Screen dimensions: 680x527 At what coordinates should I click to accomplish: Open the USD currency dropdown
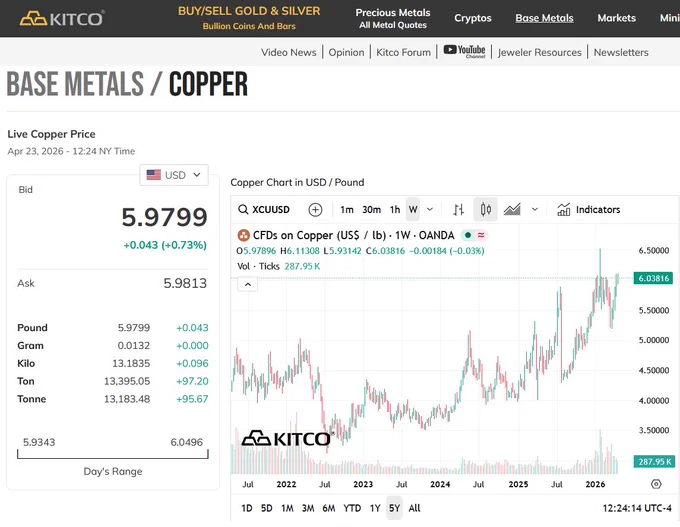[174, 175]
